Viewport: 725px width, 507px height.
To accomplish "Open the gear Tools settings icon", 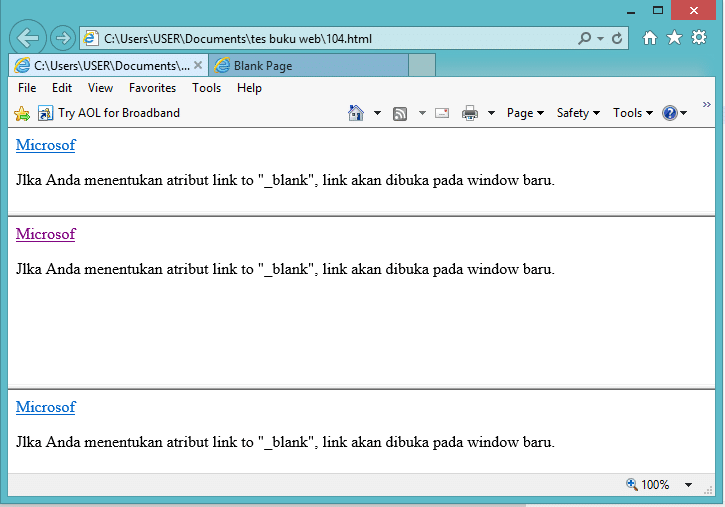I will pyautogui.click(x=699, y=38).
